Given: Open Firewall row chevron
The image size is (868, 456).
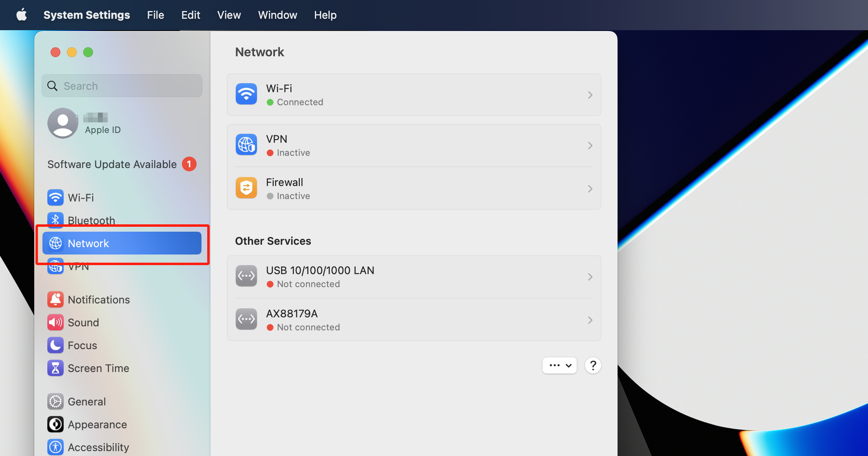Looking at the screenshot, I should coord(590,189).
